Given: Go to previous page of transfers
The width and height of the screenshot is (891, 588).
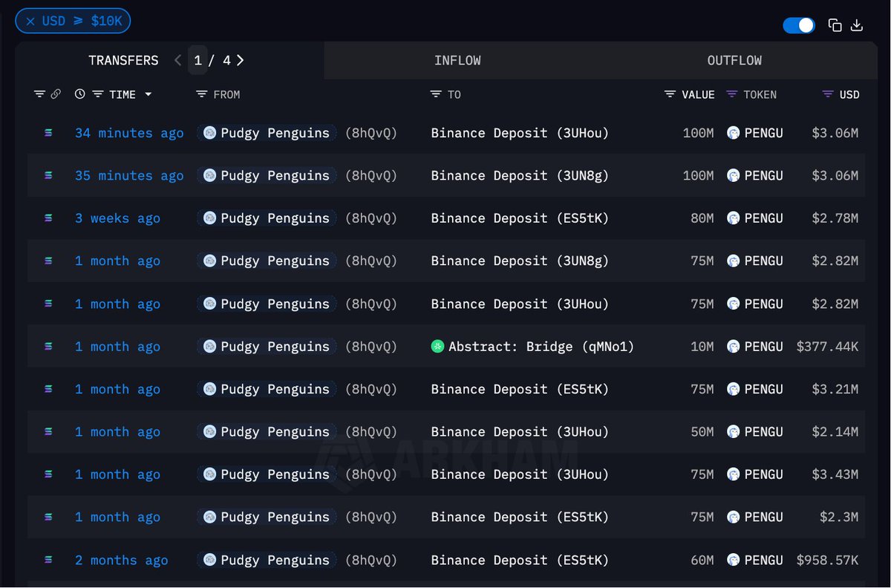Looking at the screenshot, I should 177,60.
